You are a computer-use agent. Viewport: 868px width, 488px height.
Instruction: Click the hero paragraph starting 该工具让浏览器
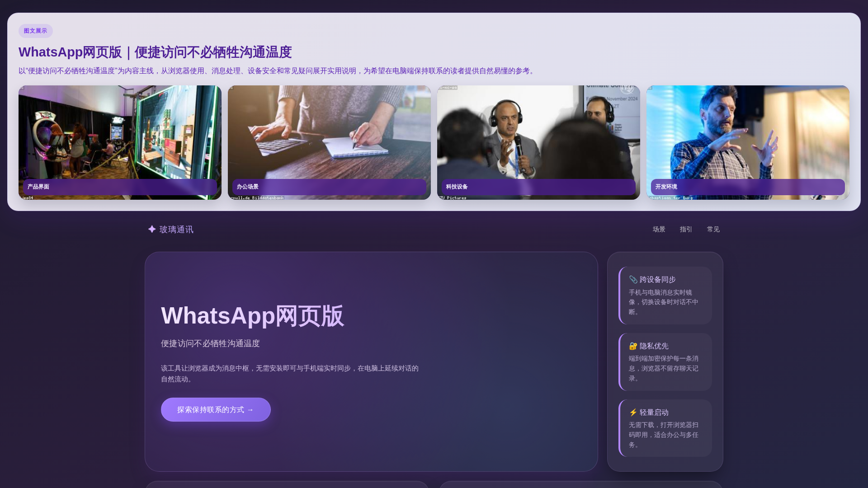coord(290,374)
